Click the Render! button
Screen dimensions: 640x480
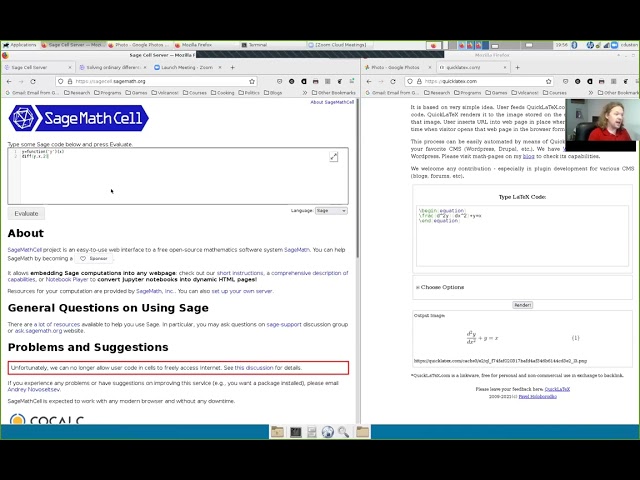click(522, 305)
